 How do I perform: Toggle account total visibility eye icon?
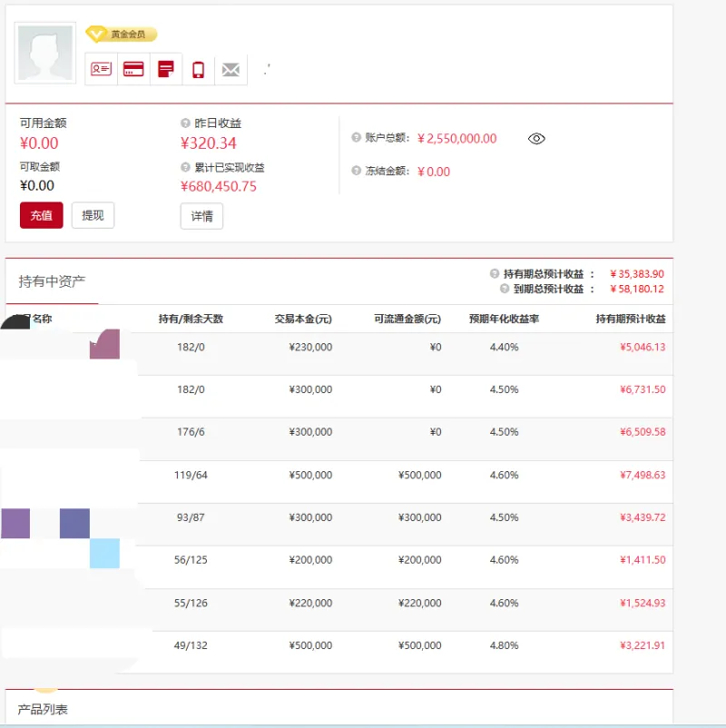(536, 139)
